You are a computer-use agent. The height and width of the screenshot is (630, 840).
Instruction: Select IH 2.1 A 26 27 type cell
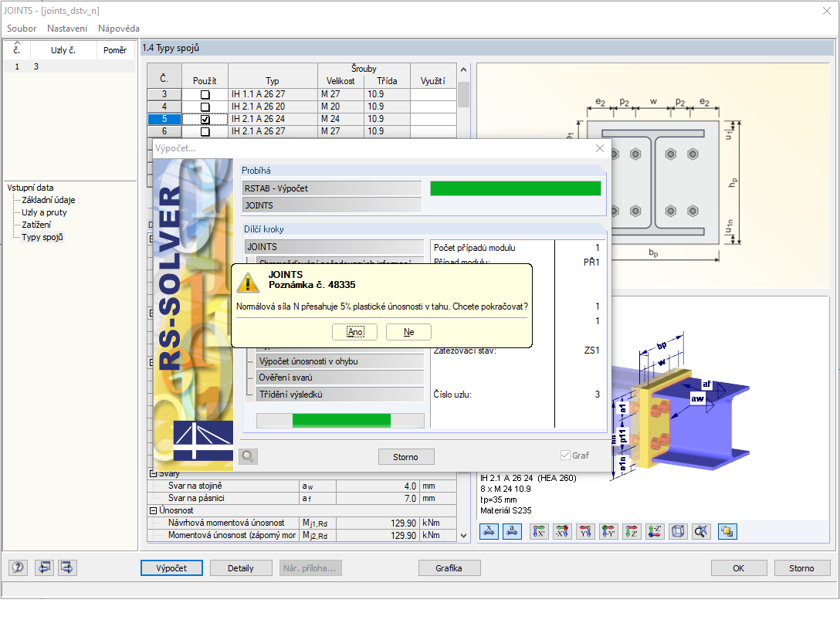click(273, 131)
